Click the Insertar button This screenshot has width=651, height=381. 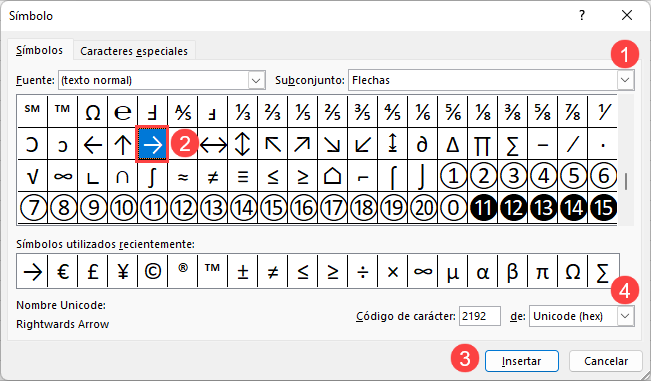pyautogui.click(x=521, y=361)
